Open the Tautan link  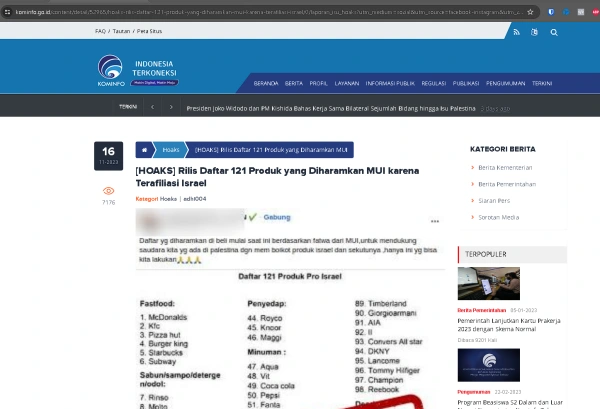pyautogui.click(x=121, y=31)
